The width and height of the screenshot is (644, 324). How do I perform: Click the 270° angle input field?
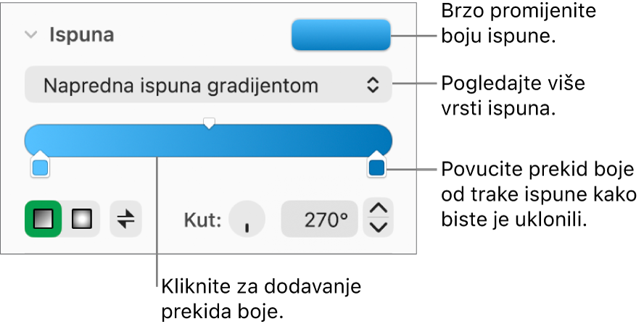[x=319, y=220]
